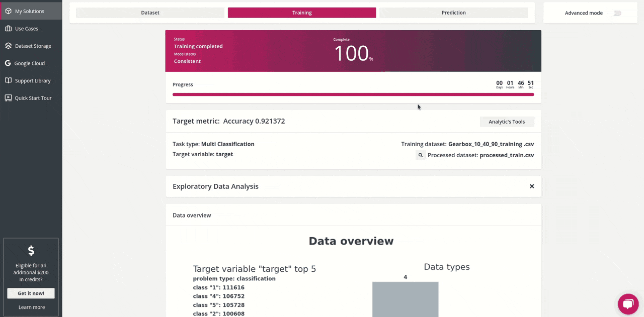The height and width of the screenshot is (317, 644).
Task: Click the Get it now! button
Action: click(x=31, y=293)
